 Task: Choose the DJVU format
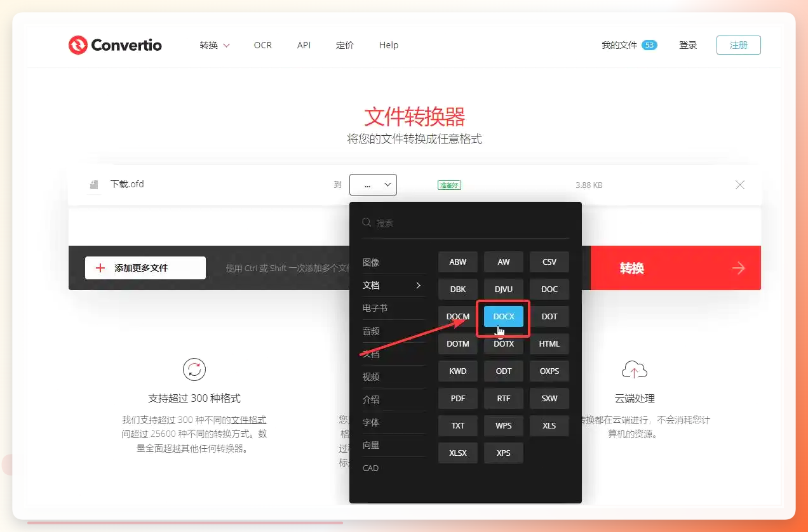tap(504, 289)
